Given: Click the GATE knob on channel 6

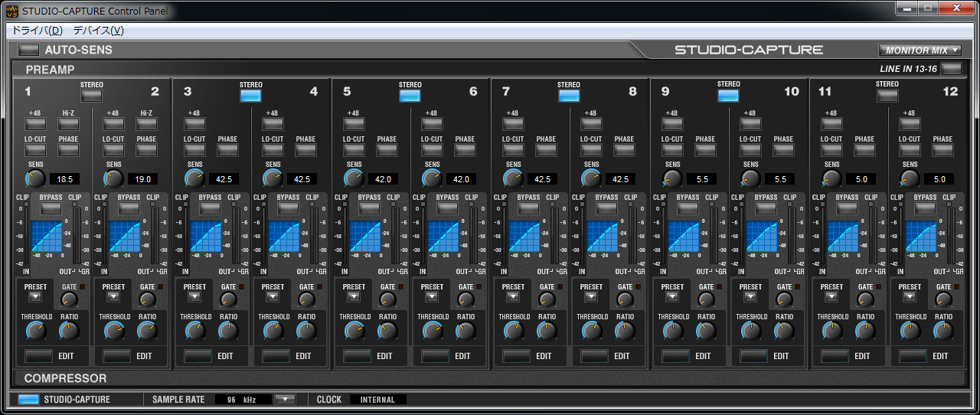Looking at the screenshot, I should point(466,299).
